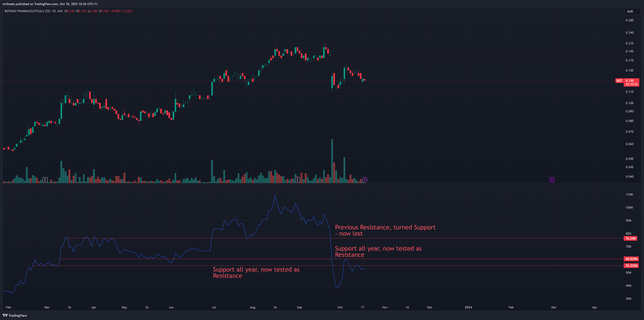
Task: Click the 55.325M level label
Action: [631, 266]
